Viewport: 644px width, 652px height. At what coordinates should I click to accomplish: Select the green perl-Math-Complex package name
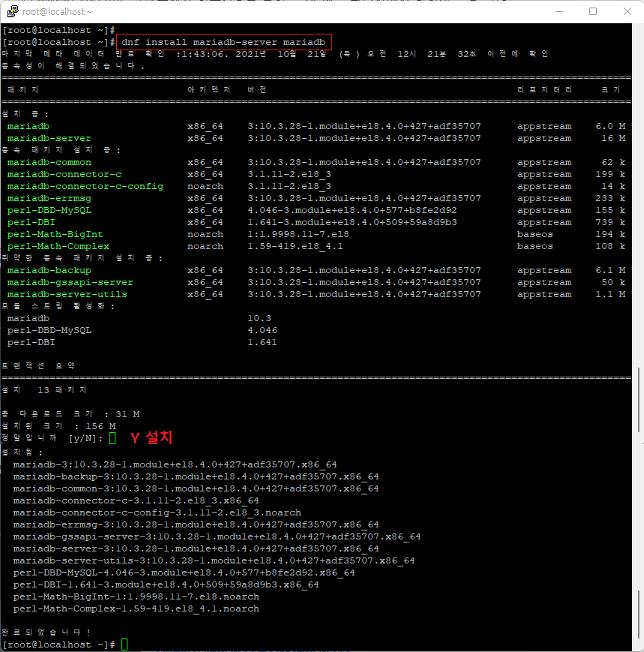tap(58, 247)
